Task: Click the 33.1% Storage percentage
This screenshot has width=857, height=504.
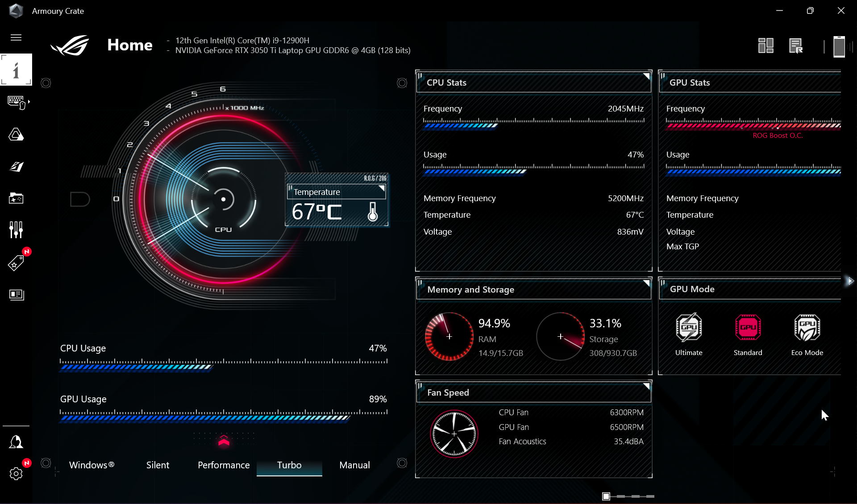Action: pos(605,323)
